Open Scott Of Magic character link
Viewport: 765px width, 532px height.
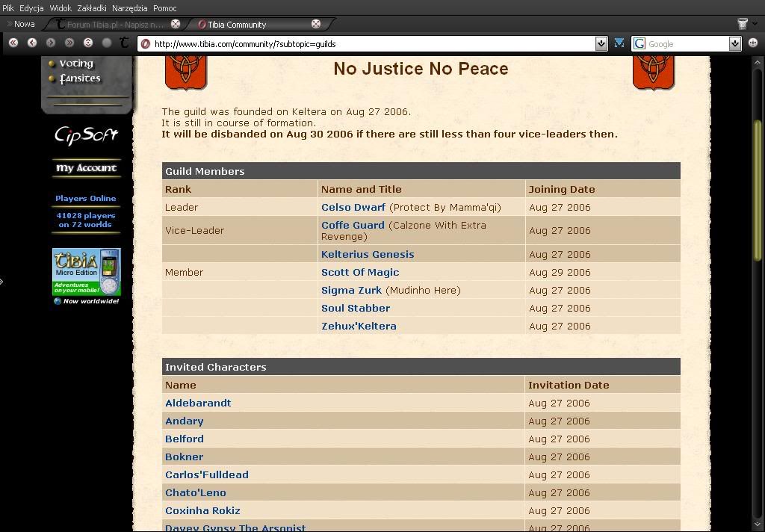tap(360, 272)
